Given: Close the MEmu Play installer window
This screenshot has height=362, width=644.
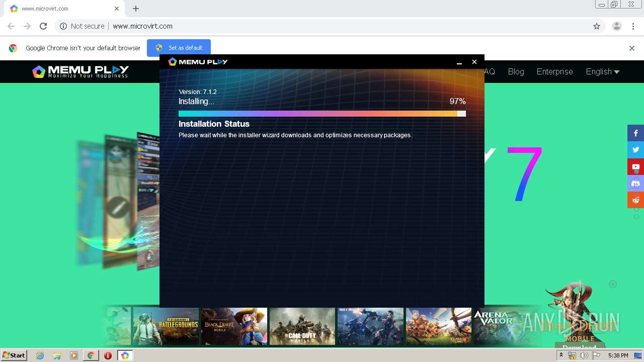Looking at the screenshot, I should [x=474, y=62].
